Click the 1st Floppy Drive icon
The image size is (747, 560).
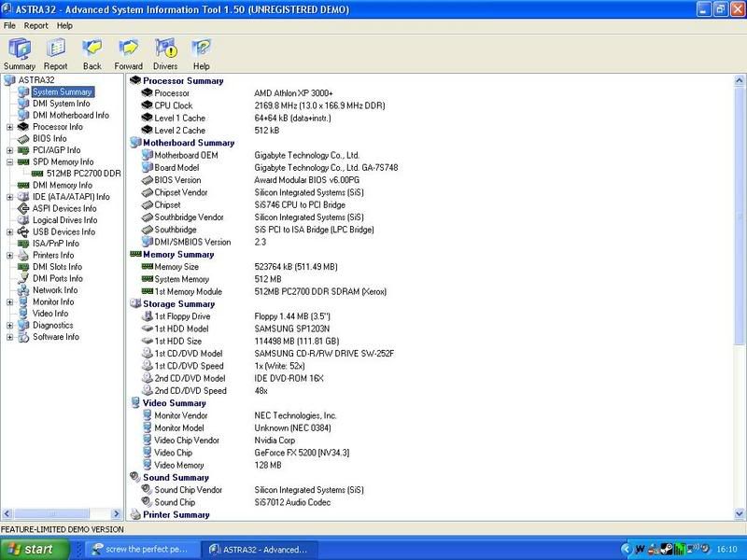(x=148, y=316)
